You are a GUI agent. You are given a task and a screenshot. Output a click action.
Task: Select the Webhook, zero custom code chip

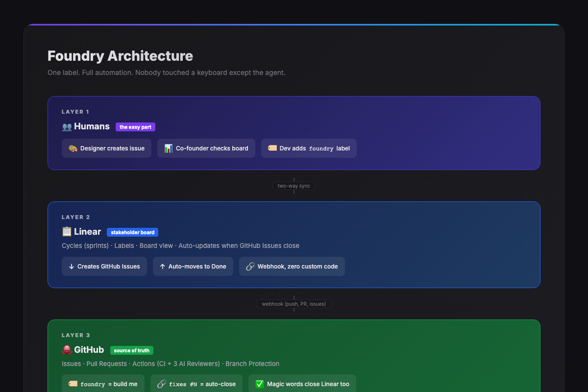(292, 267)
